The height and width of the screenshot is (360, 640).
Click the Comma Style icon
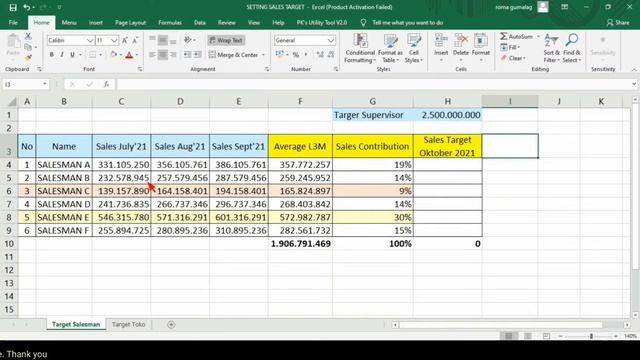point(306,55)
